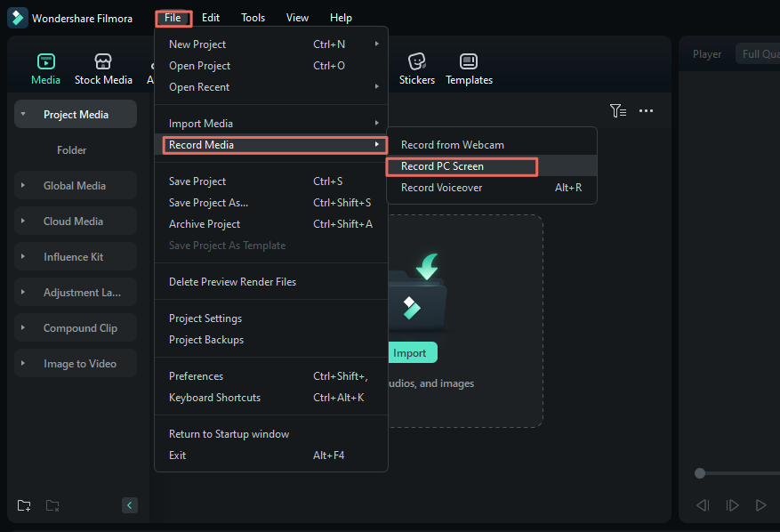Select the Project Media category
The width and height of the screenshot is (780, 532).
[x=76, y=114]
